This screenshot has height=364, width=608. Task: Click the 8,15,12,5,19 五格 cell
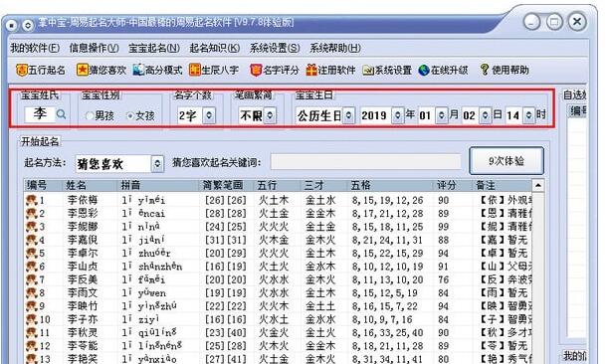[385, 292]
